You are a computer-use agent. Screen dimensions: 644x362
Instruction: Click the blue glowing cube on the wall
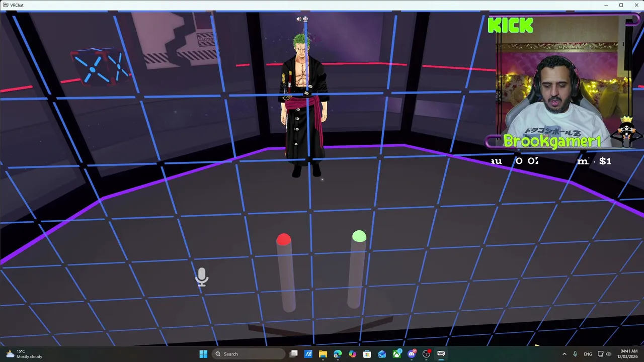click(x=100, y=67)
